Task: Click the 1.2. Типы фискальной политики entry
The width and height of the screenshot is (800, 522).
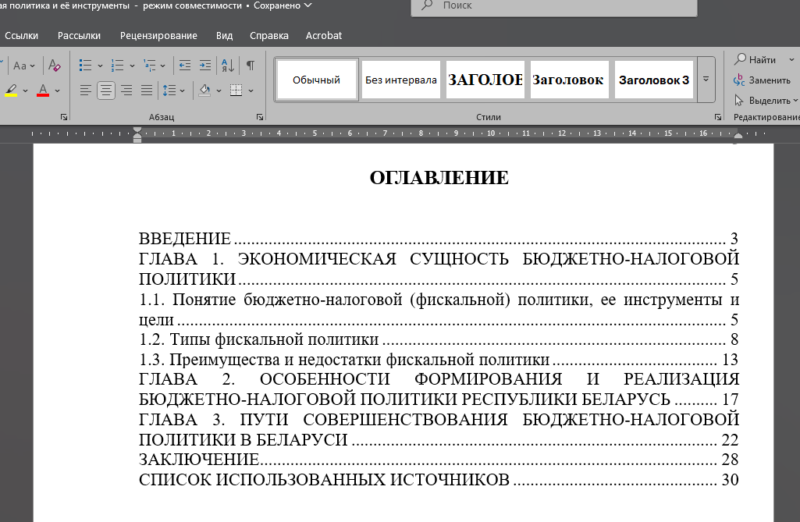Action: pos(438,339)
